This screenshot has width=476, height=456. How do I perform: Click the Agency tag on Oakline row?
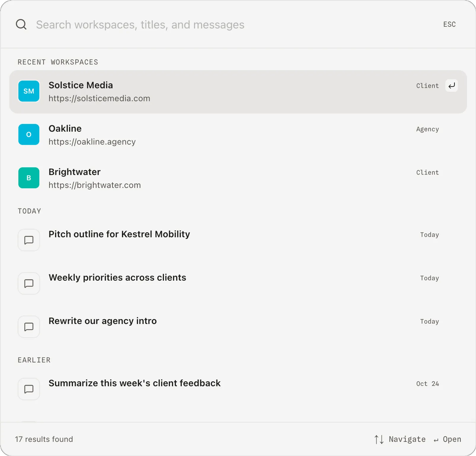427,129
